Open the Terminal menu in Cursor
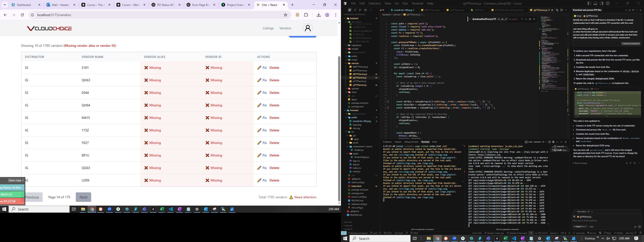 coord(417,4)
